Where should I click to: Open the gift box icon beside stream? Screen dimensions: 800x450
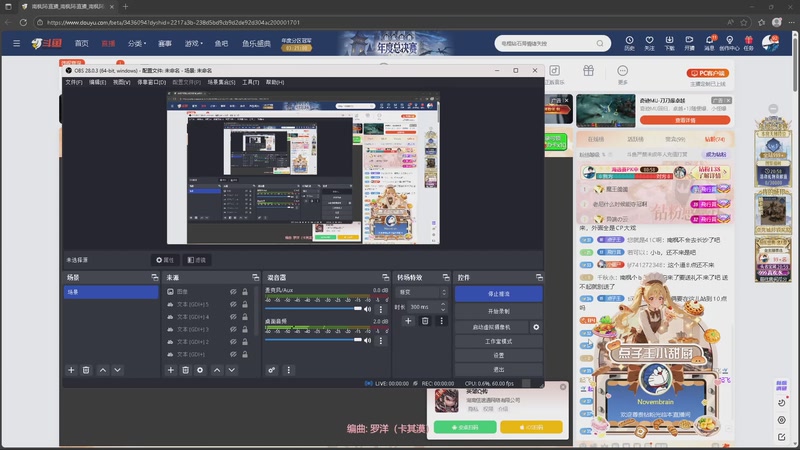pos(588,71)
